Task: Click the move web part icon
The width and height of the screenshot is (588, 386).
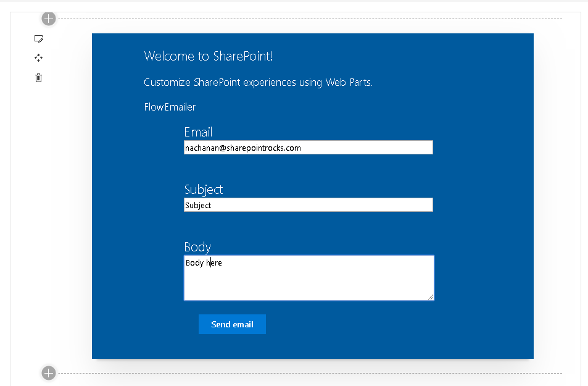Action: (x=39, y=58)
